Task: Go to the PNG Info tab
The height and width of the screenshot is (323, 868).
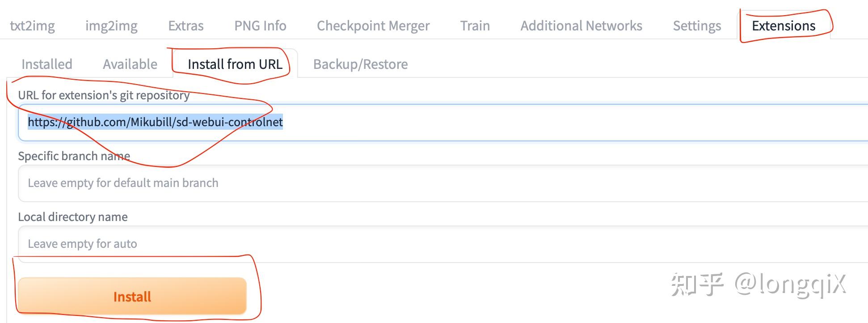Action: (260, 26)
